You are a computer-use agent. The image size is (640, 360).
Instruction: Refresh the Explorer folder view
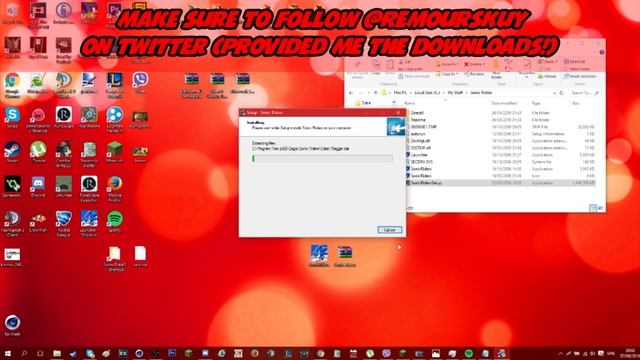point(561,93)
